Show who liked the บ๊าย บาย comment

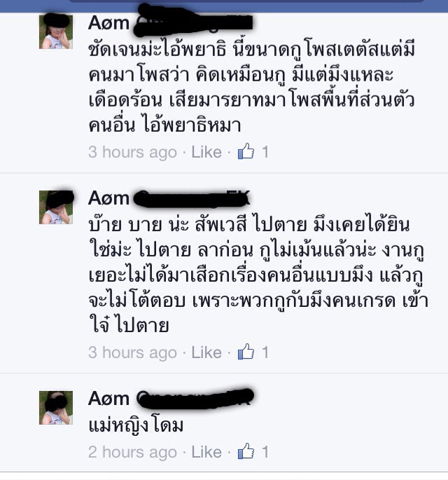tap(265, 352)
